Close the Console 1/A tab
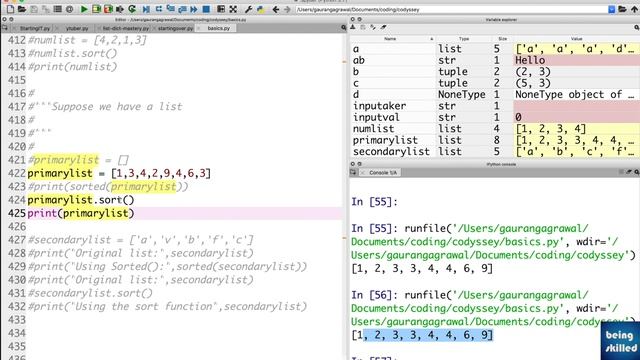Image resolution: width=640 pixels, height=360 pixels. click(x=362, y=173)
